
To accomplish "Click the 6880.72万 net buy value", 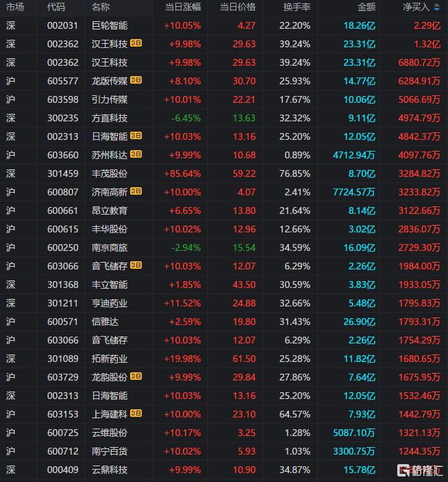I will pos(419,62).
